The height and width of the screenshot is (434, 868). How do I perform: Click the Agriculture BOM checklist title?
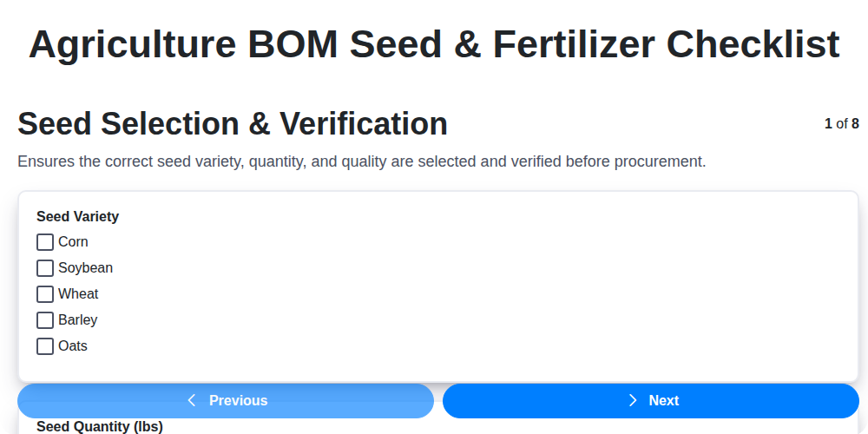click(434, 44)
